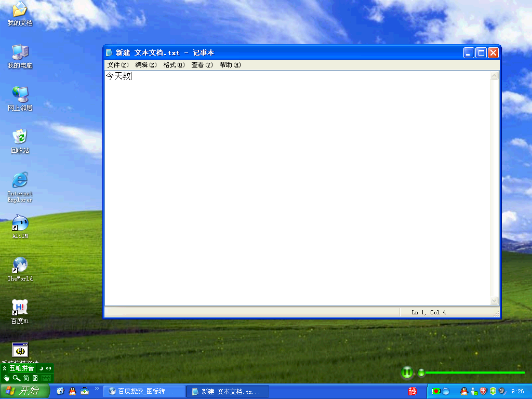Open the 查看(V) menu
Viewport: 532px width, 399px height.
tap(202, 65)
